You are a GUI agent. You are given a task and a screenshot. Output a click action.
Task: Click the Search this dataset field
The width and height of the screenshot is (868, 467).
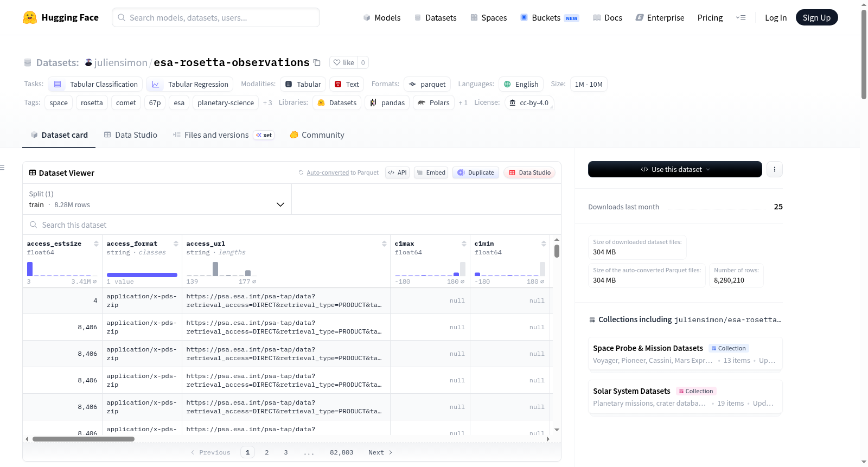tap(292, 225)
